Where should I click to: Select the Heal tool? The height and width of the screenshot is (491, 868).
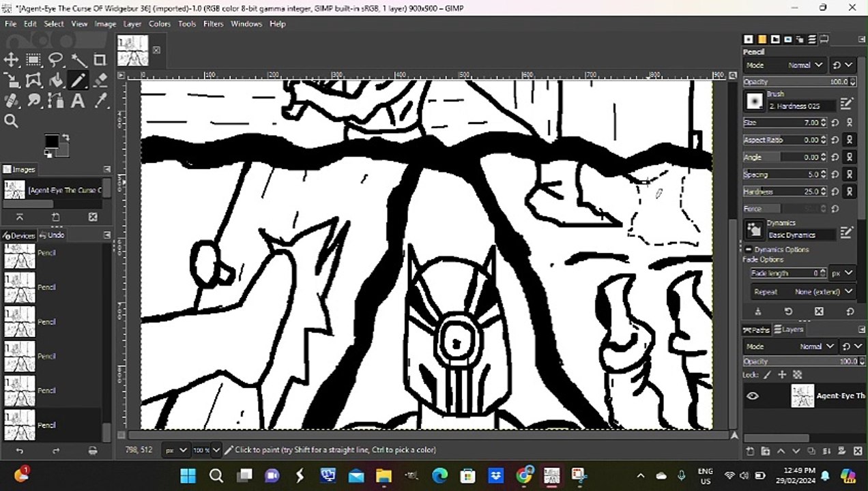click(12, 101)
